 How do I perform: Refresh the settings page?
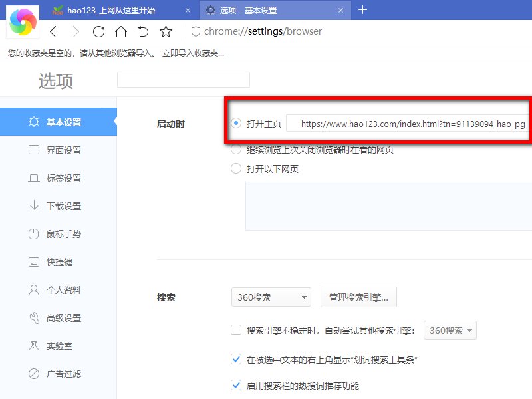[x=98, y=31]
